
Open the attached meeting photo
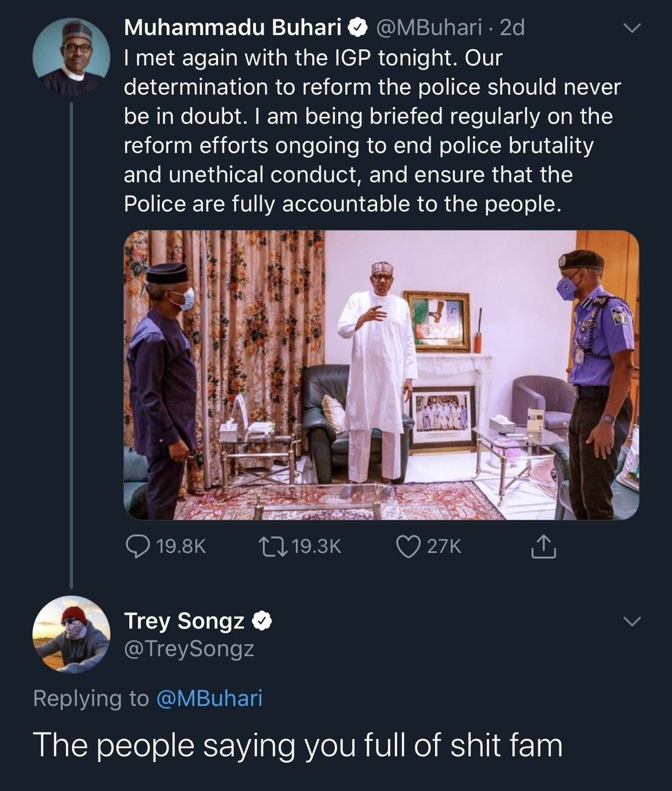point(381,375)
